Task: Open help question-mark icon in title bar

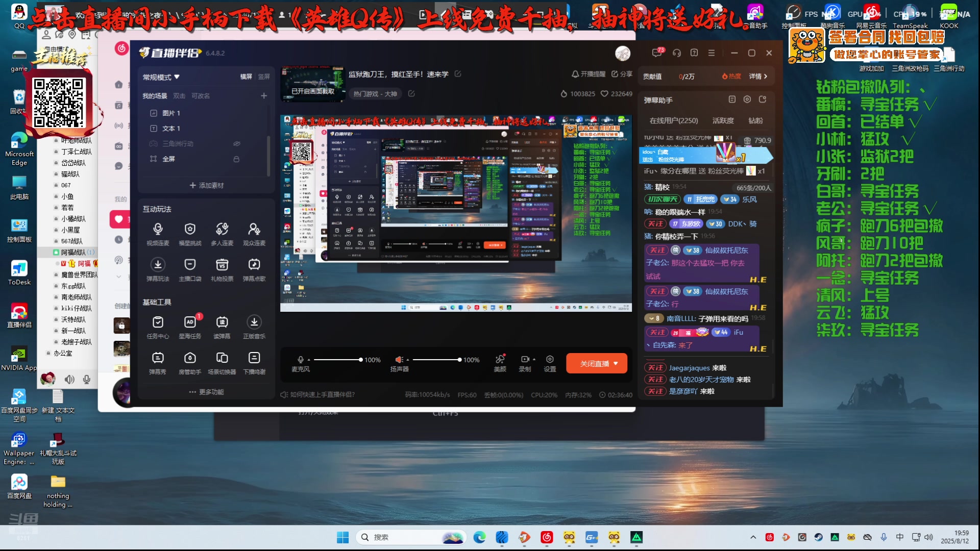Action: 694,53
